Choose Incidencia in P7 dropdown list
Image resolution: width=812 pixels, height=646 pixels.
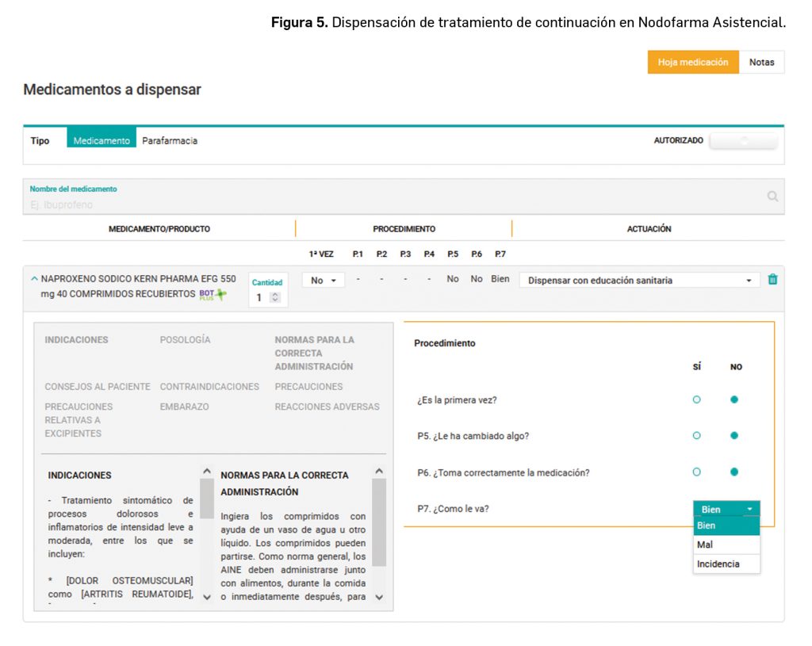pos(718,564)
